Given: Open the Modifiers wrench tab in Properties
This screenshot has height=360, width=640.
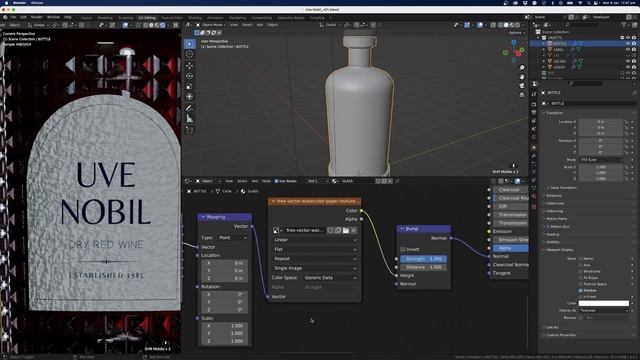Looking at the screenshot, I should [x=534, y=156].
